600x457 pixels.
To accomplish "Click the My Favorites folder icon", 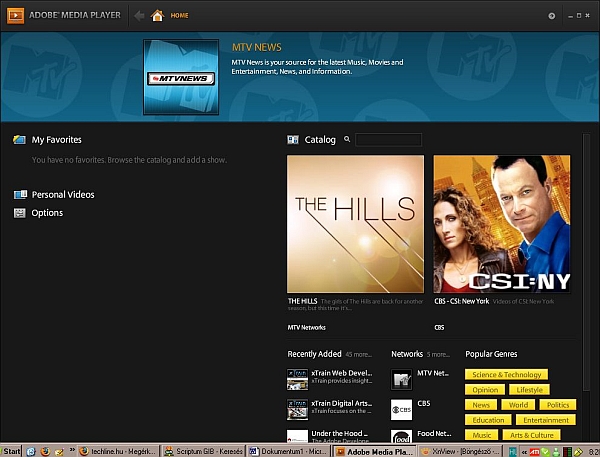I will (x=20, y=140).
